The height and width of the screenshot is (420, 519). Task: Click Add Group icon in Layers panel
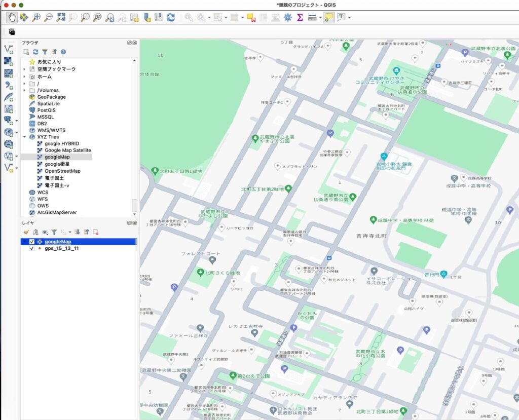pyautogui.click(x=35, y=232)
